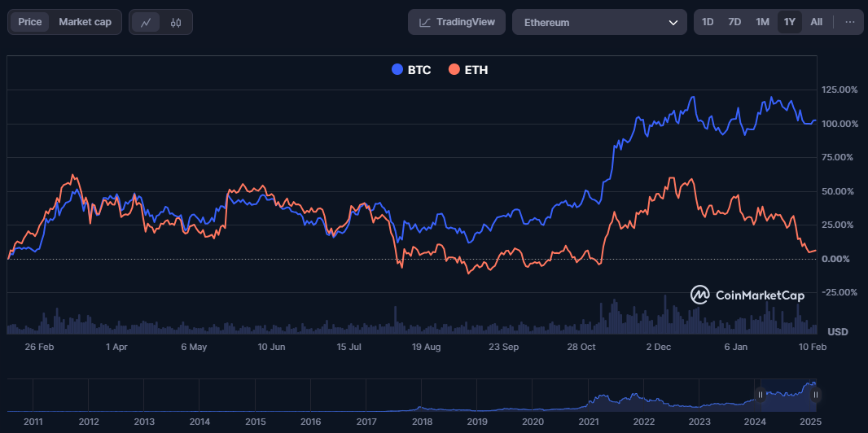
Task: Select the 1M time range
Action: coord(762,22)
